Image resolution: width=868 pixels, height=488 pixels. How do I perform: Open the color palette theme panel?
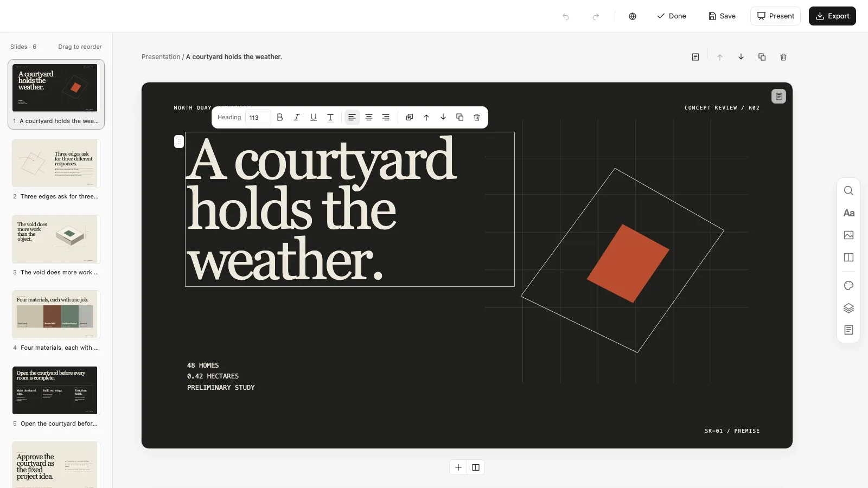[x=849, y=286]
